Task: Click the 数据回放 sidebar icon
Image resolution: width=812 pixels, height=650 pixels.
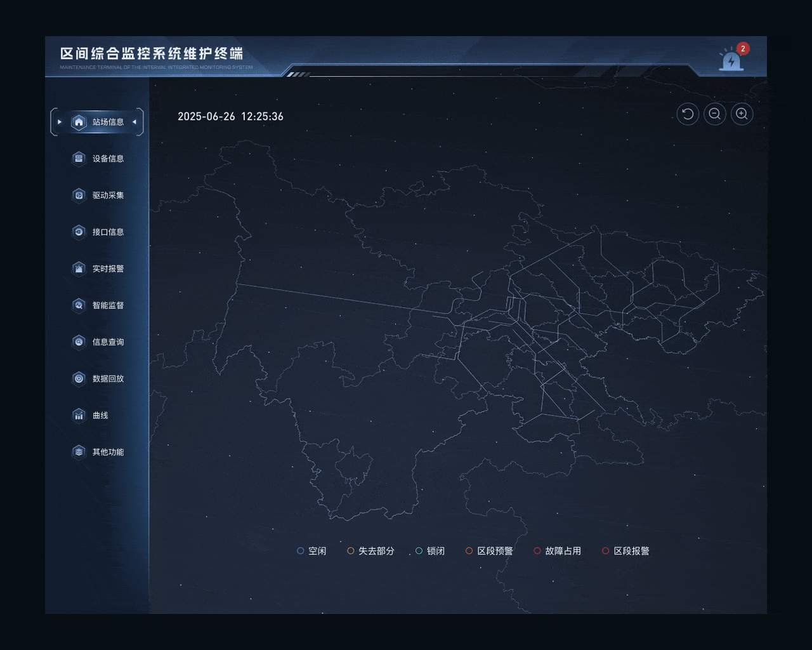Action: tap(79, 378)
